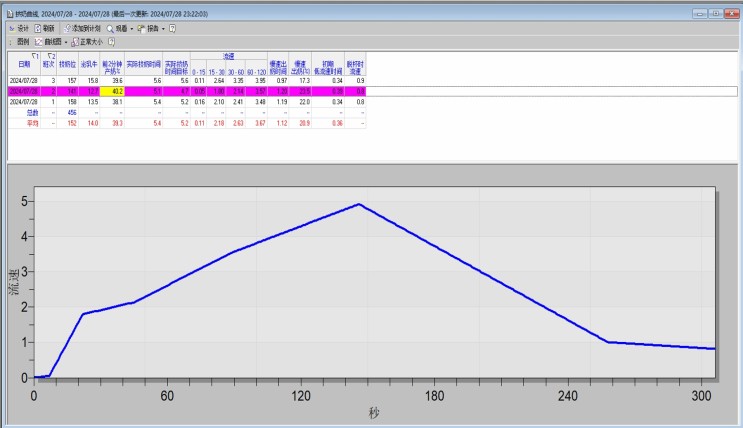The height and width of the screenshot is (428, 743).
Task: Click the 曲线图 chart icon
Action: pos(39,42)
